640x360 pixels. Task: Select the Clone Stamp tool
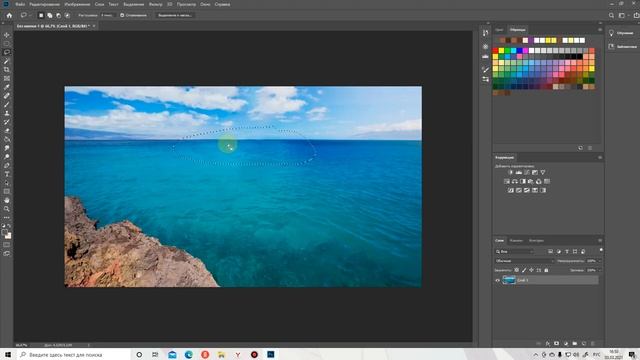click(x=7, y=113)
